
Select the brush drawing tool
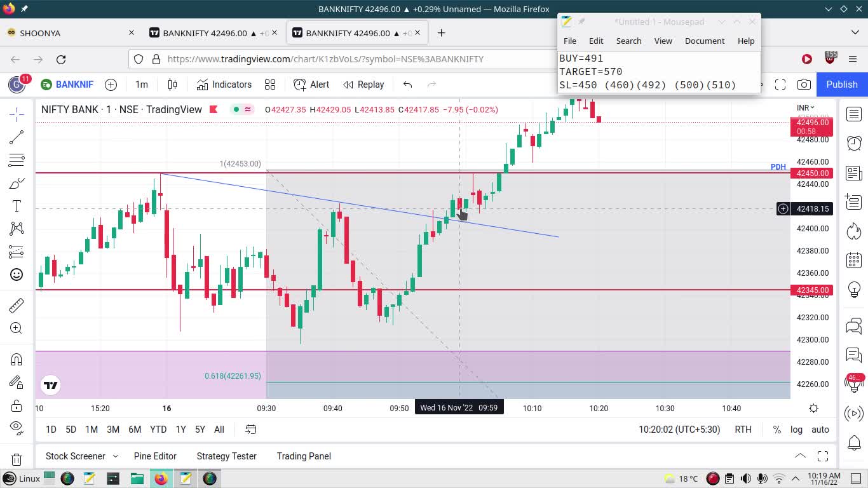point(17,183)
